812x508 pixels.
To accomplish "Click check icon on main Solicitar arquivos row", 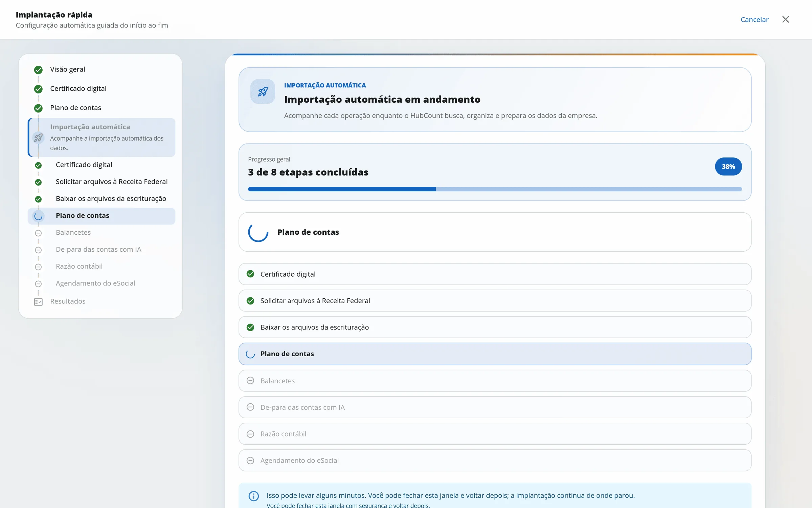I will [250, 301].
